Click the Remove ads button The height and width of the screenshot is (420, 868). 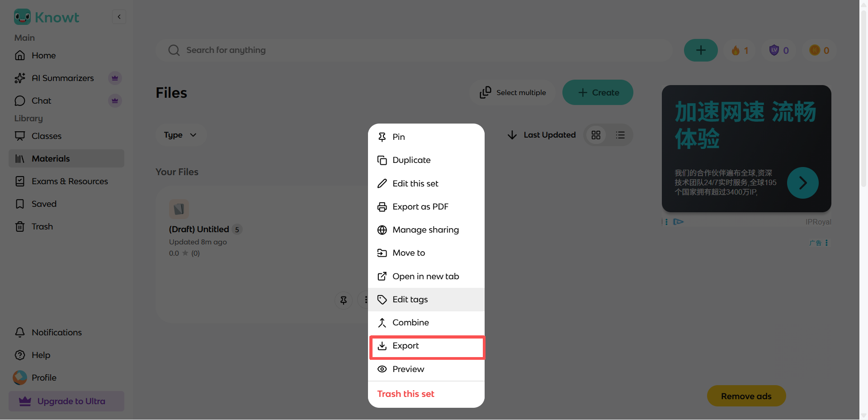[746, 396]
